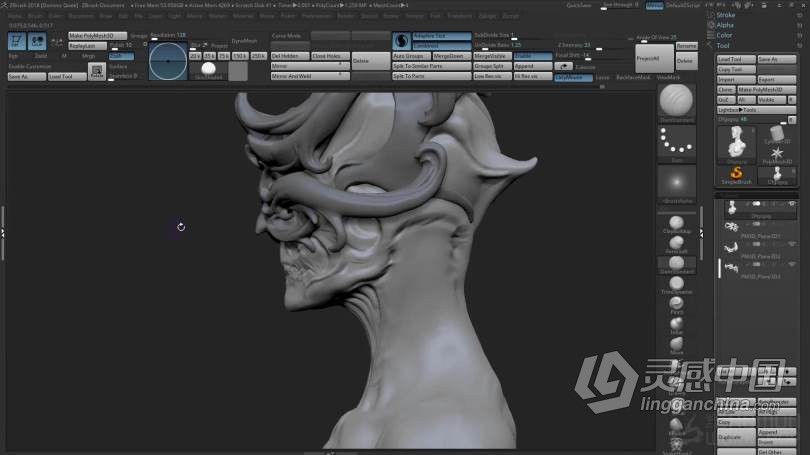
Task: Open the Mirror options button
Action: click(310, 66)
